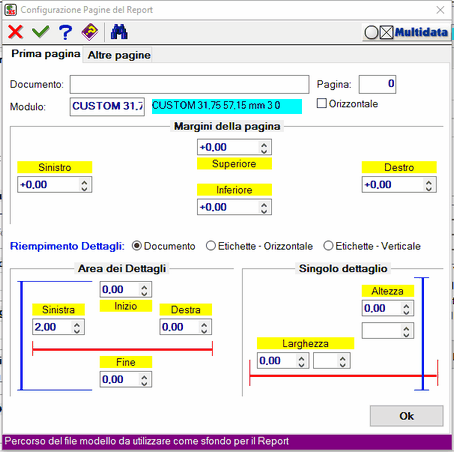
Task: Click the app icon in title bar
Action: click(10, 10)
